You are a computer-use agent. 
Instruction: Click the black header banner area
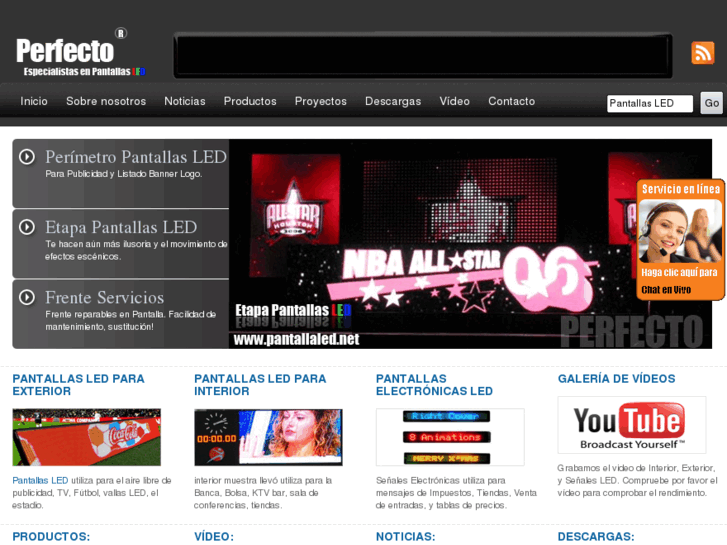click(x=423, y=55)
